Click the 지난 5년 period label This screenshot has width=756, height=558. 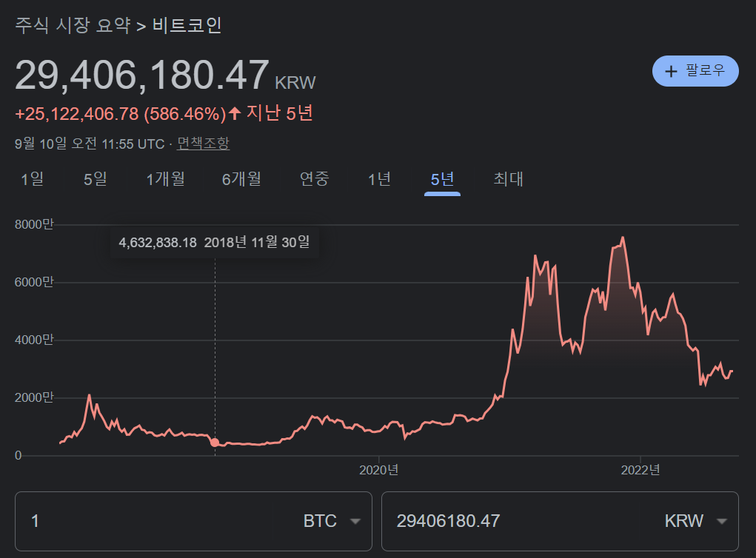[280, 113]
